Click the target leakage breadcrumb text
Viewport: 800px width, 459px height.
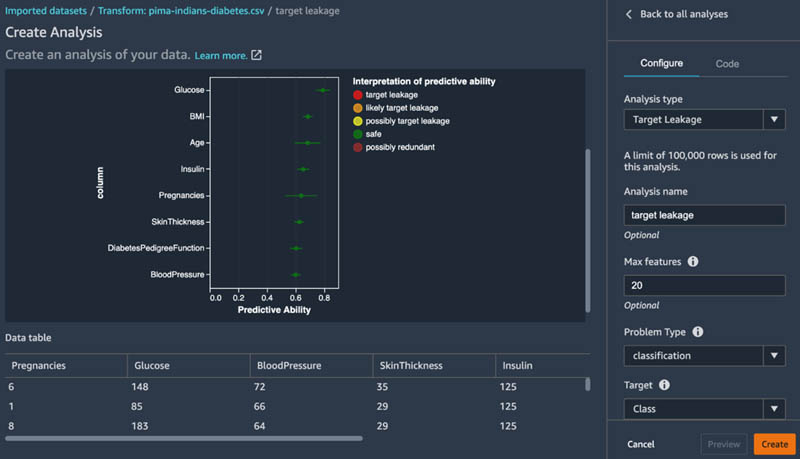tap(307, 11)
